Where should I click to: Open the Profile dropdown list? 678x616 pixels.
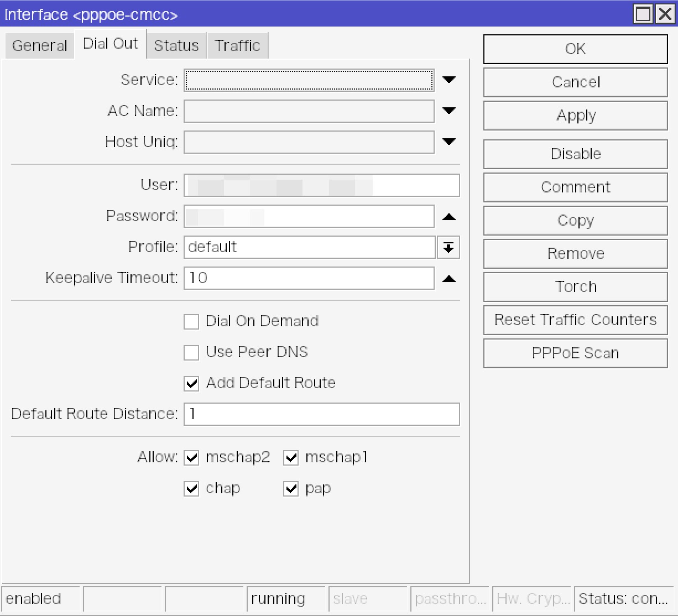point(448,247)
